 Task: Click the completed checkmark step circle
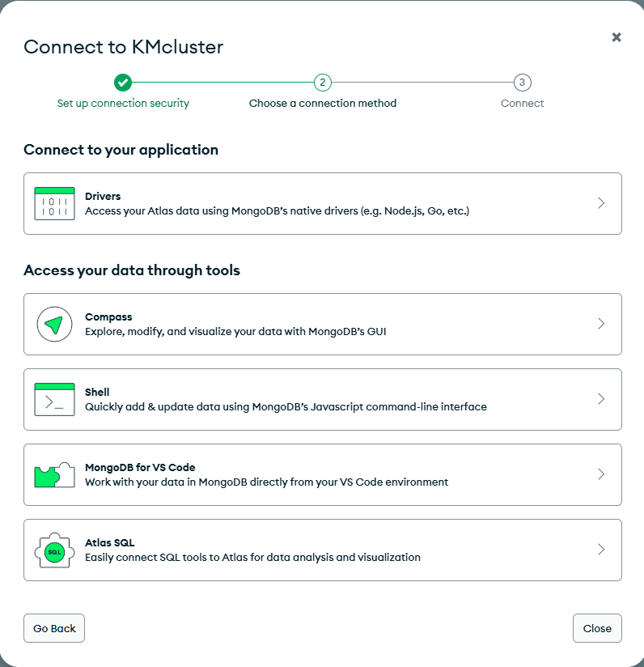click(123, 83)
